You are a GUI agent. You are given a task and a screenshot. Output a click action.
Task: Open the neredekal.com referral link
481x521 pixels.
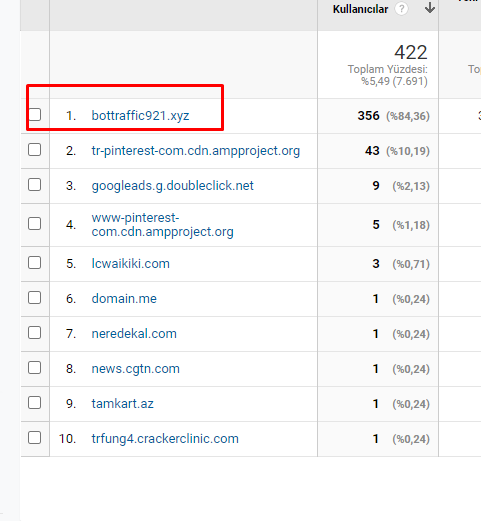coord(134,334)
